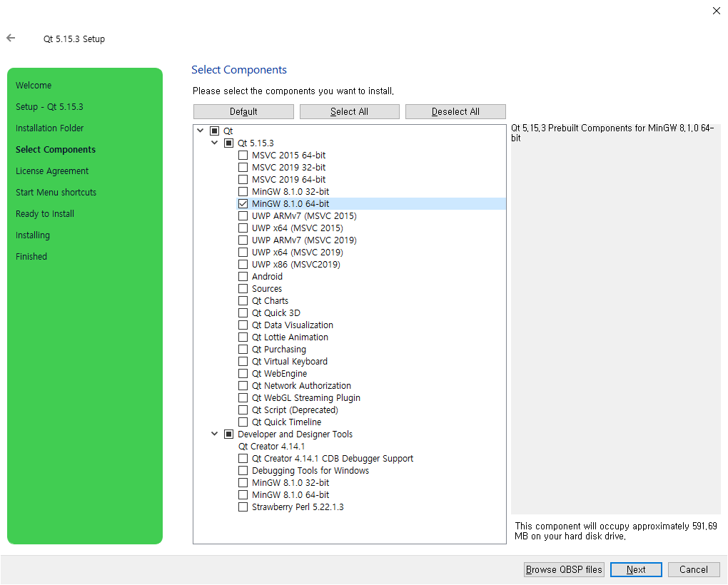Enable Qt Data Visualization checkbox
Image resolution: width=728 pixels, height=585 pixels.
point(243,325)
